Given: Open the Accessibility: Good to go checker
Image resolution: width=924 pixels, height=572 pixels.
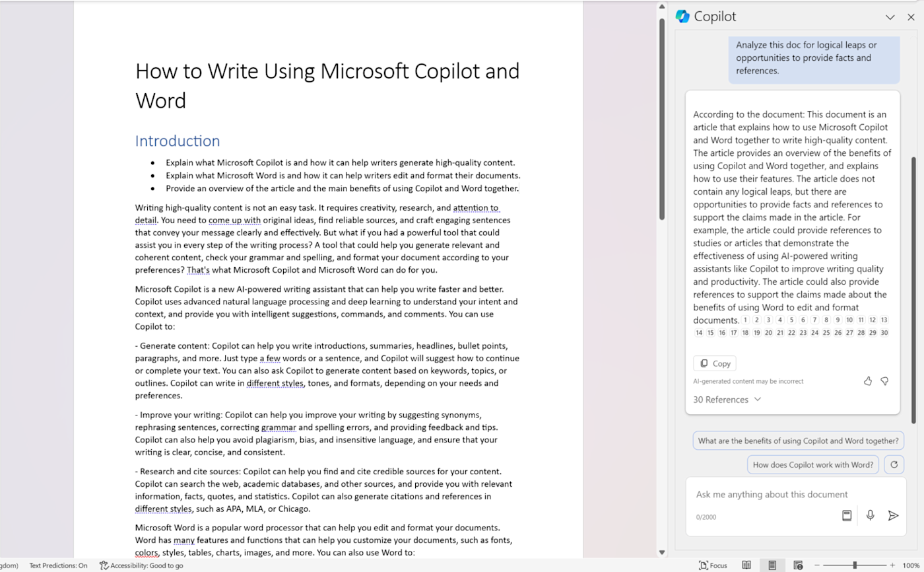Looking at the screenshot, I should [x=141, y=565].
